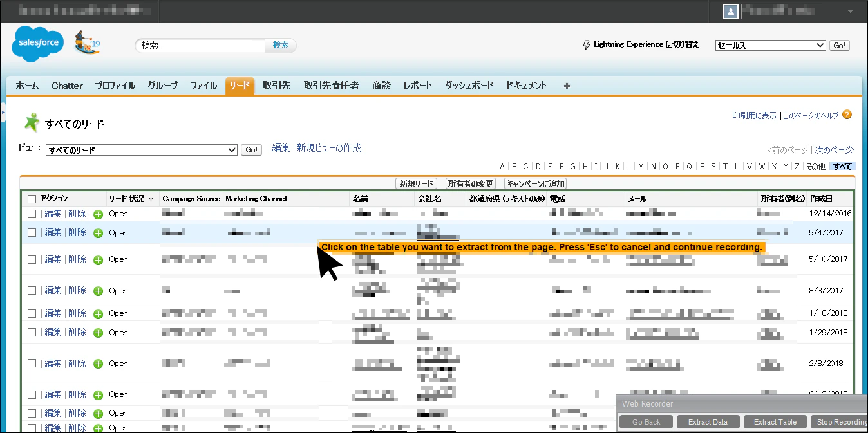The height and width of the screenshot is (433, 868).
Task: Sort by 会社名 column header
Action: pyautogui.click(x=429, y=199)
